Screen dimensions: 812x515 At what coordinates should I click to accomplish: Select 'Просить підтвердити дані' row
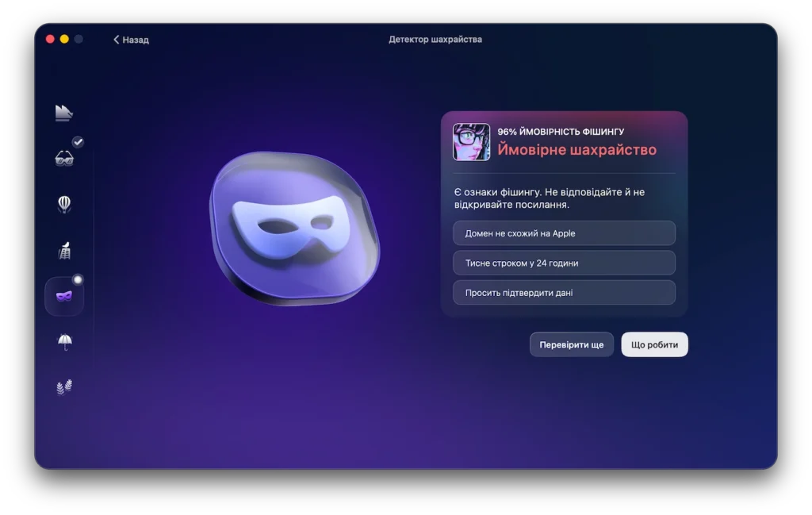[564, 292]
